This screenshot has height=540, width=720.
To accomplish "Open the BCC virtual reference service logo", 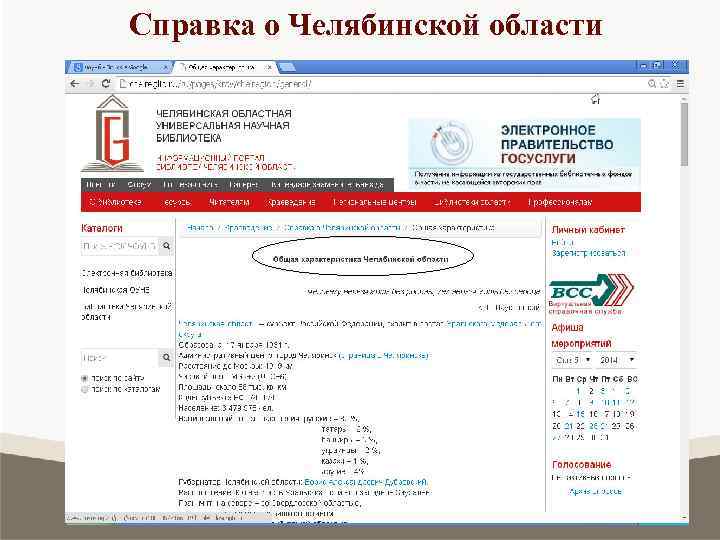I will point(591,294).
